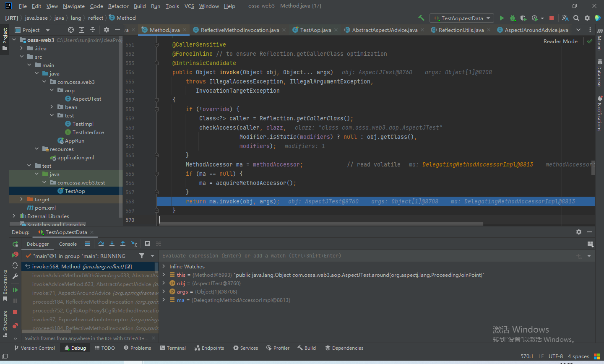604x364 pixels.
Task: Click Step Over in debugger toolbar
Action: 101,244
